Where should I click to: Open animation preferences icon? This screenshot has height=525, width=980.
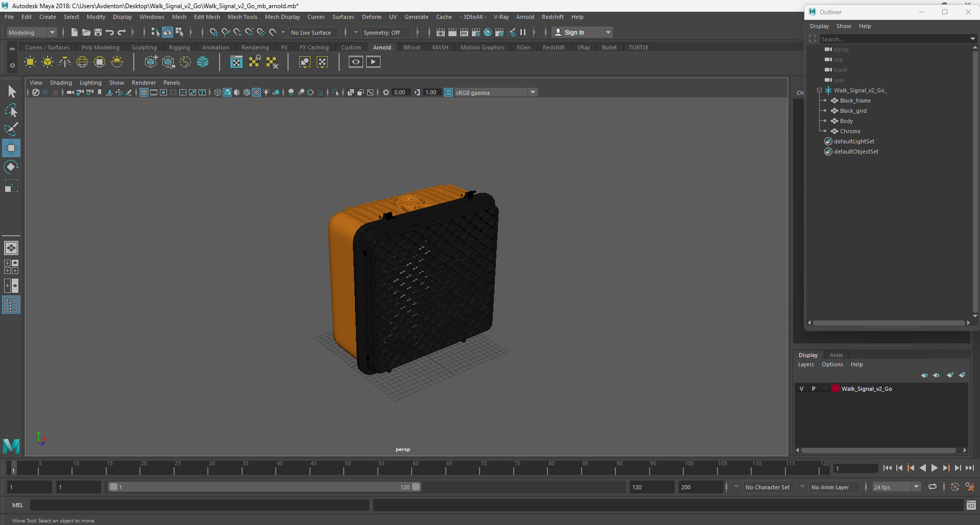coord(970,487)
